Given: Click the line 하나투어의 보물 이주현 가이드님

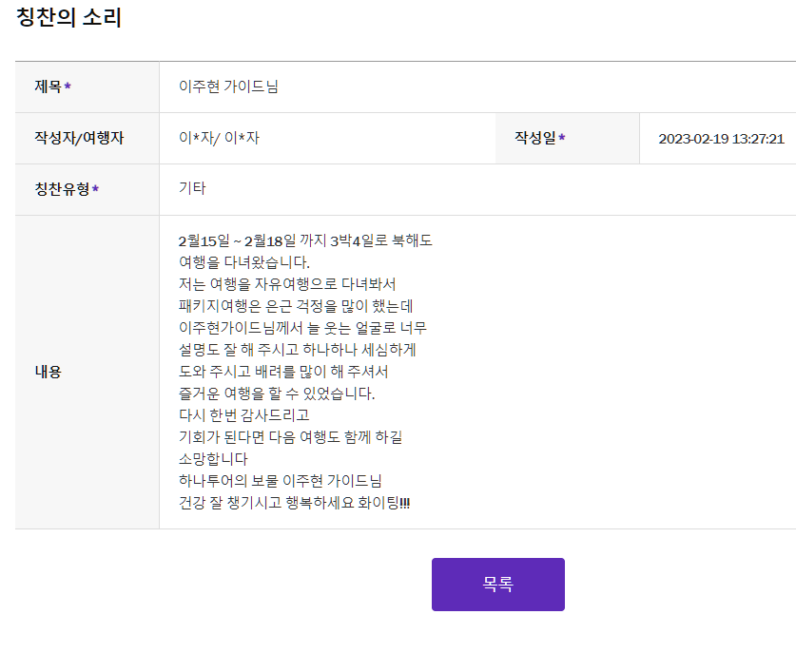Looking at the screenshot, I should click(281, 481).
